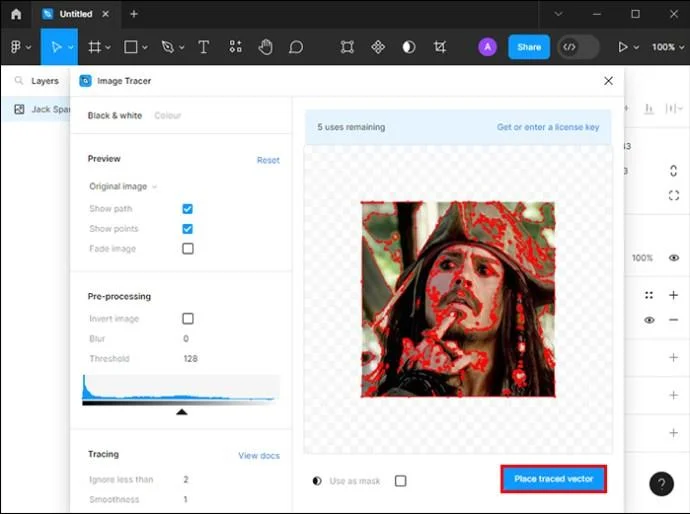Select the Text tool
The image size is (690, 514).
click(203, 47)
